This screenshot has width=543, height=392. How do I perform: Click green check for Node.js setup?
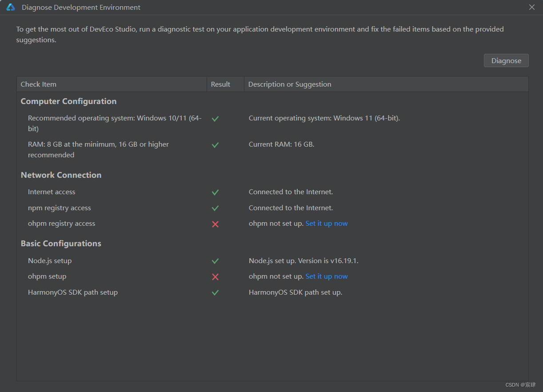215,261
